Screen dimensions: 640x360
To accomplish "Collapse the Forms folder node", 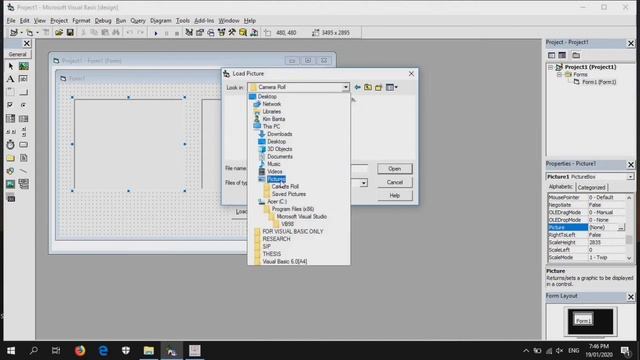I will [560, 75].
